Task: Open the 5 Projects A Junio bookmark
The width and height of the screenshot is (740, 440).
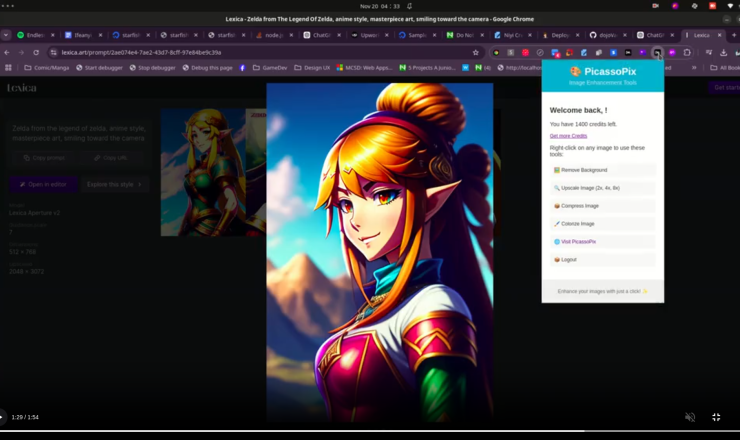Action: (x=427, y=68)
